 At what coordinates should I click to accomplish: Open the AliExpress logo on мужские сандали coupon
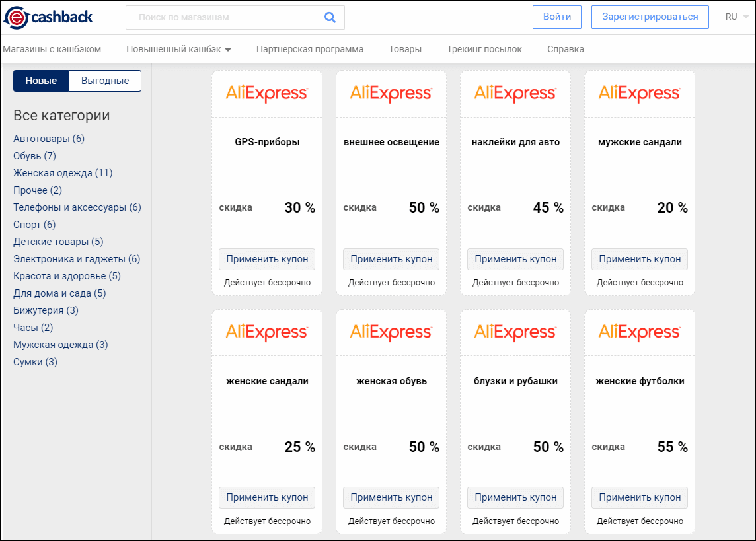point(639,93)
